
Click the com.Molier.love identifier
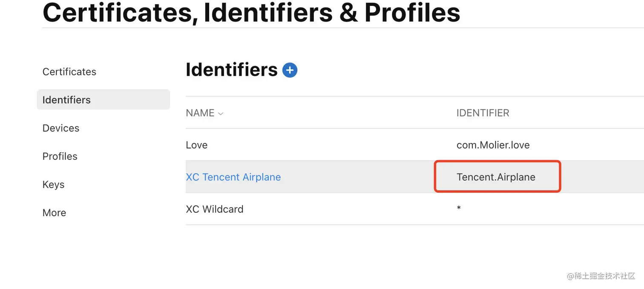(493, 145)
